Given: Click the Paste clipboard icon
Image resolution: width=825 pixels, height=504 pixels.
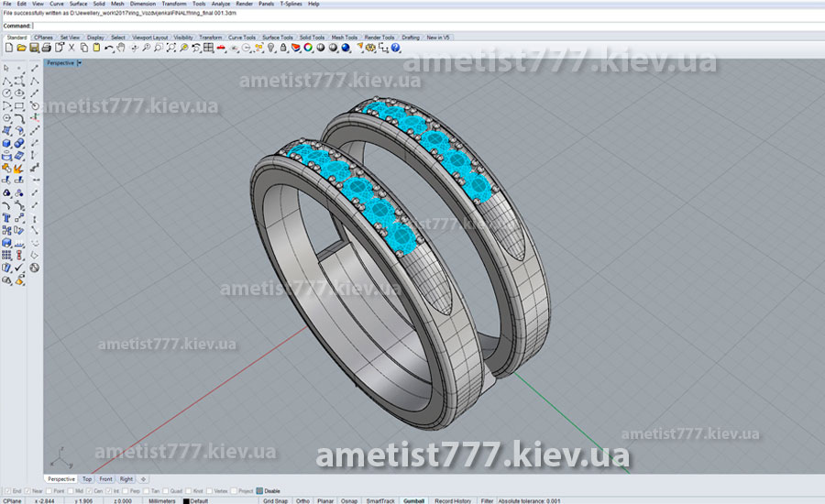Looking at the screenshot, I should [x=96, y=48].
